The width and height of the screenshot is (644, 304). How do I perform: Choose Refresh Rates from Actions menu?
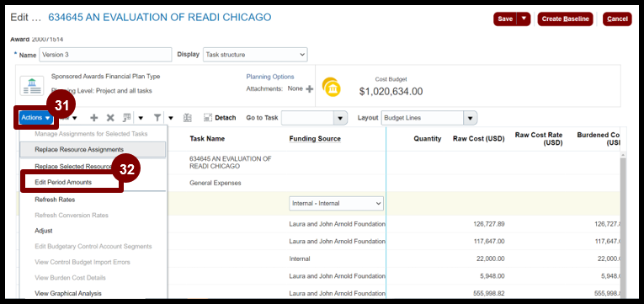coord(55,200)
